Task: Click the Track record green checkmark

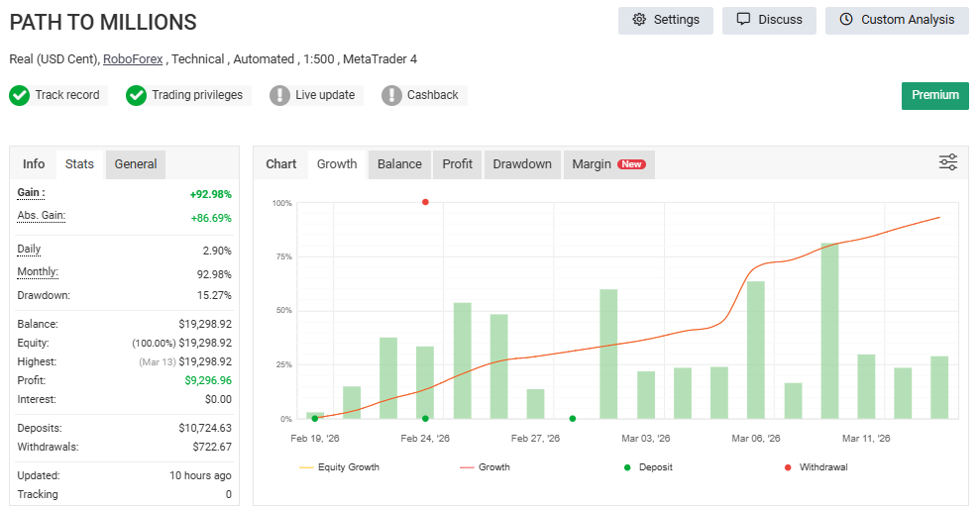Action: click(x=20, y=96)
